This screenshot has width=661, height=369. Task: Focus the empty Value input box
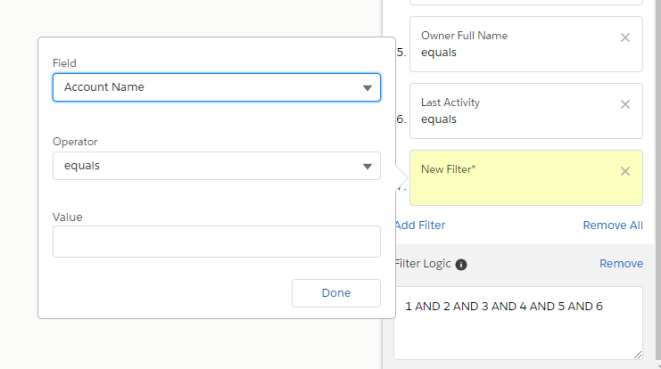pos(217,242)
